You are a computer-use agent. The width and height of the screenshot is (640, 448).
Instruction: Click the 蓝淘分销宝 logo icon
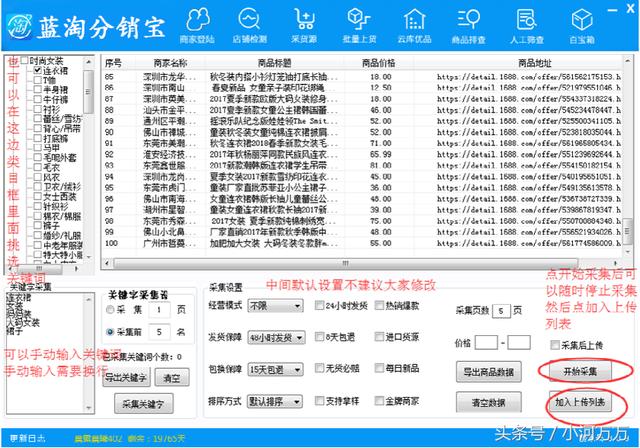click(19, 28)
